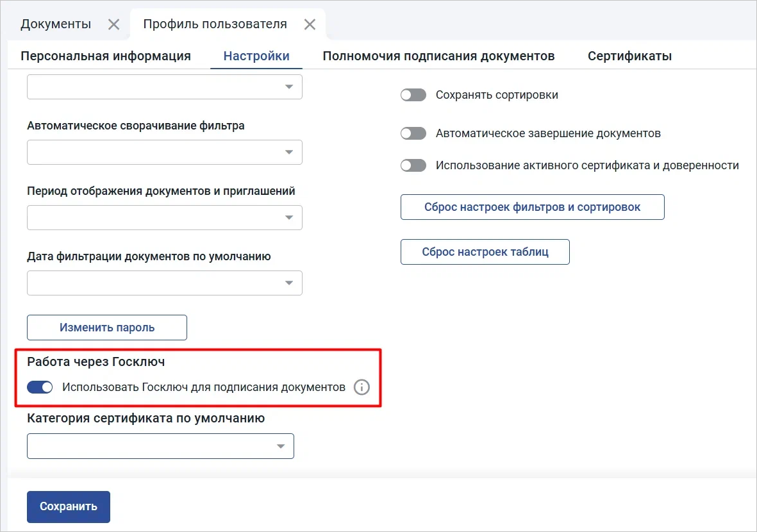
Task: Open the Персональная информация section
Action: (106, 56)
